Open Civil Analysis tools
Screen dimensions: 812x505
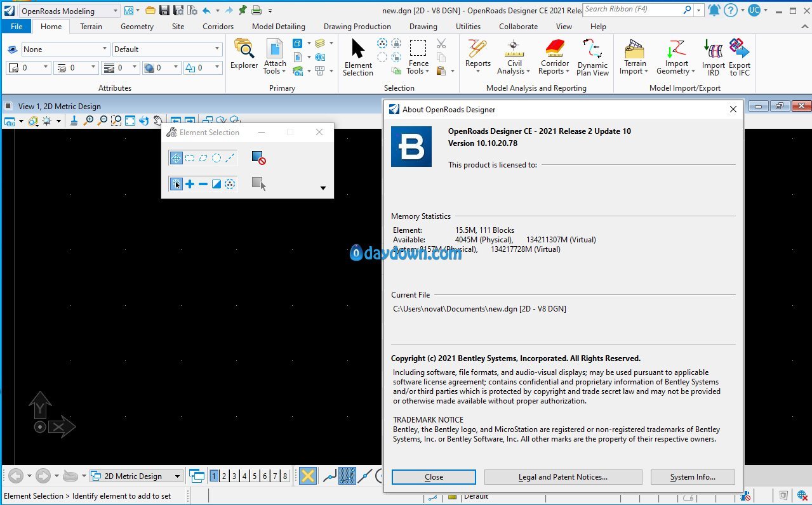pos(514,57)
